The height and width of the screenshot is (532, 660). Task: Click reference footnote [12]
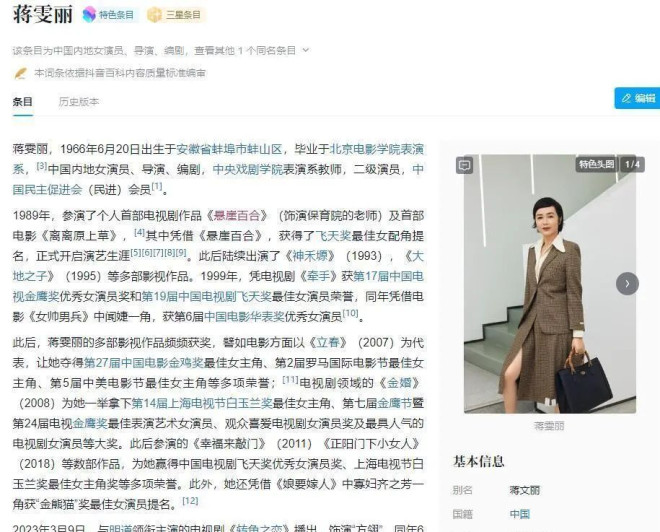(x=190, y=500)
